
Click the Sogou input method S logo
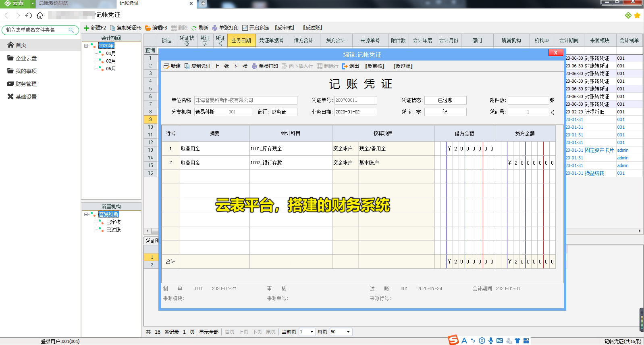click(453, 340)
